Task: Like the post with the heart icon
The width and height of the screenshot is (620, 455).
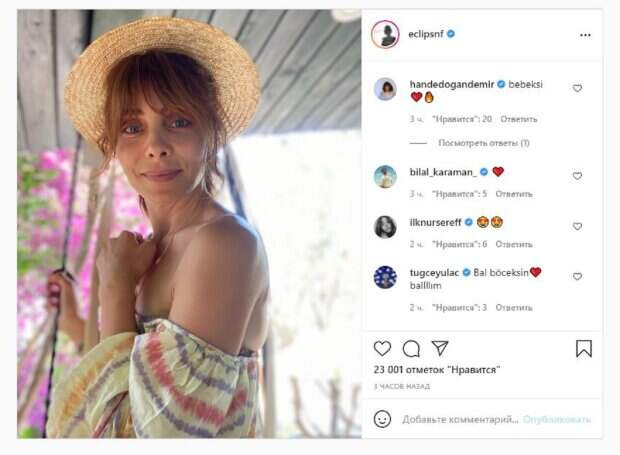Action: 382,348
